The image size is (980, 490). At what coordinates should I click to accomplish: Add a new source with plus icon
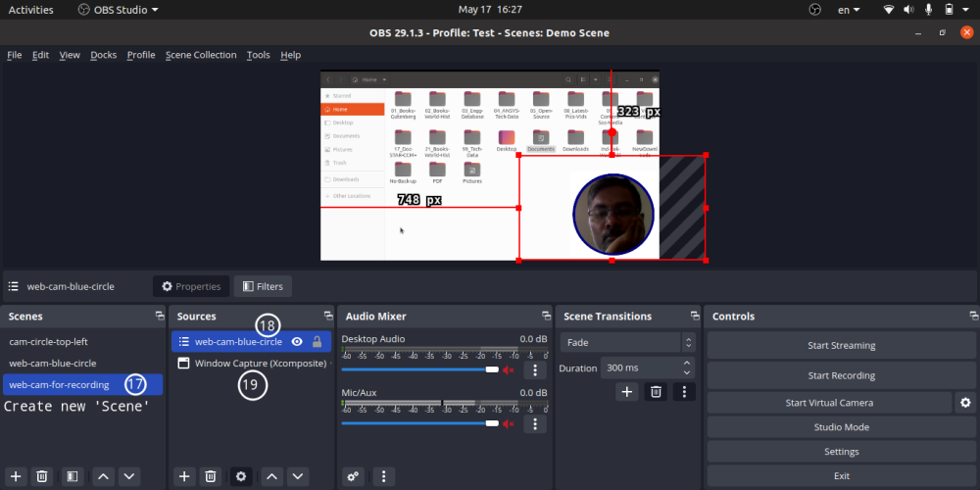tap(184, 477)
